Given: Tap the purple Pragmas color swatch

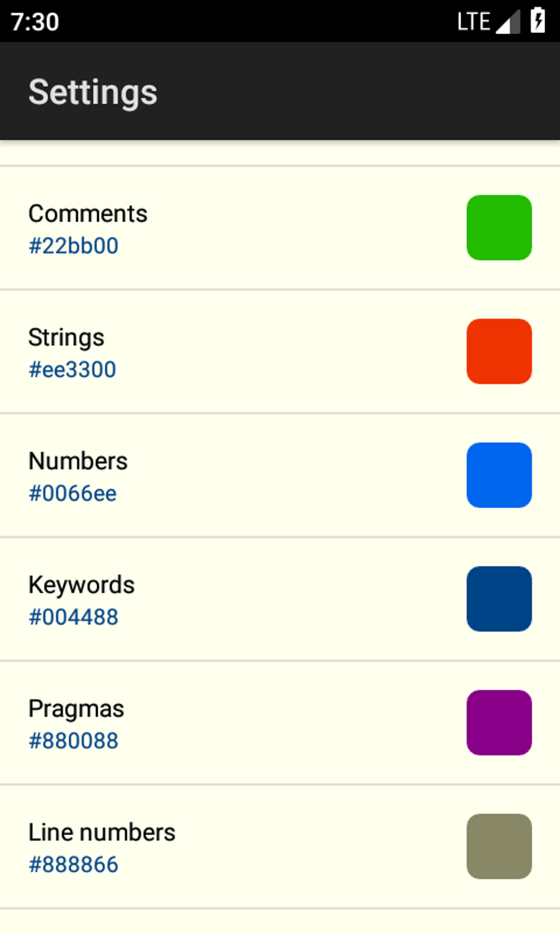Looking at the screenshot, I should 499,722.
